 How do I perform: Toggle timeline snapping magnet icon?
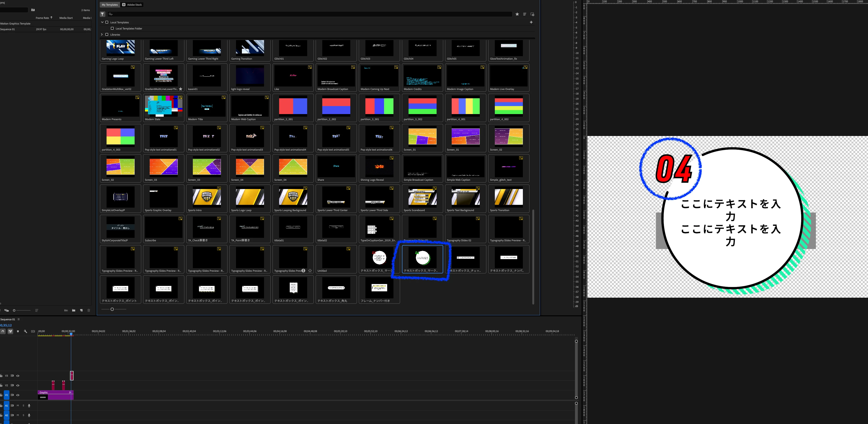(x=3, y=331)
